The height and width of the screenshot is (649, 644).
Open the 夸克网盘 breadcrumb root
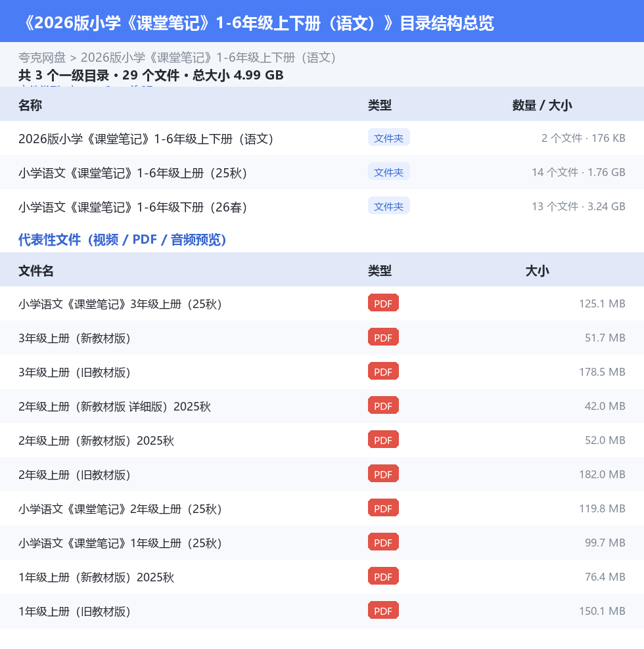42,58
